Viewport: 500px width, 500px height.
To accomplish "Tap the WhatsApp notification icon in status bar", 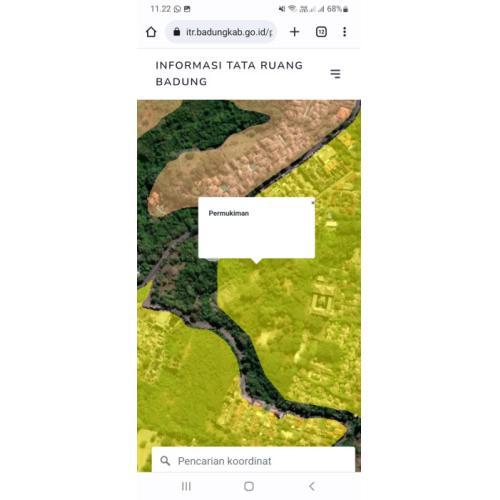I will [177, 9].
